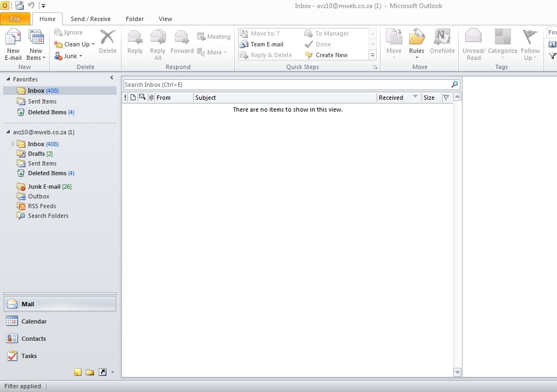Open Calendar from navigation pane

tap(33, 321)
